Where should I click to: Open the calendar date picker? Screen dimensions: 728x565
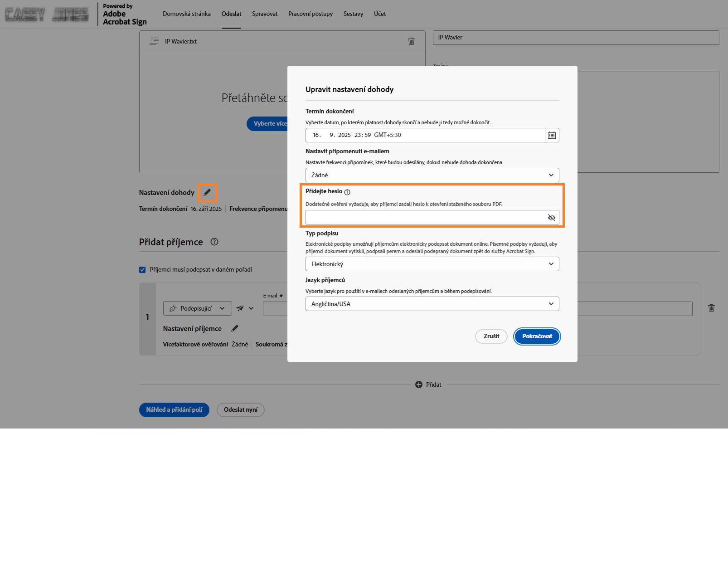pos(552,135)
